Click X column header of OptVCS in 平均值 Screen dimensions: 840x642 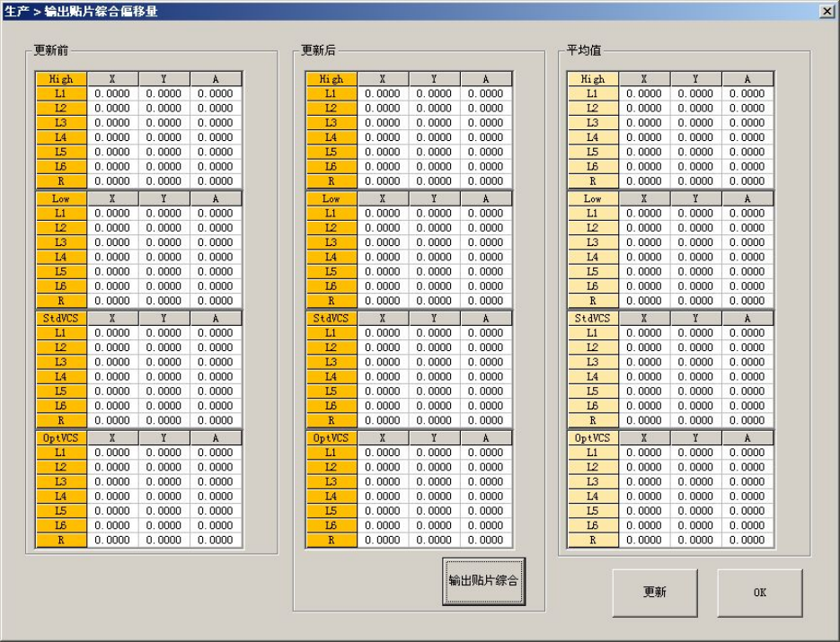[x=644, y=438]
